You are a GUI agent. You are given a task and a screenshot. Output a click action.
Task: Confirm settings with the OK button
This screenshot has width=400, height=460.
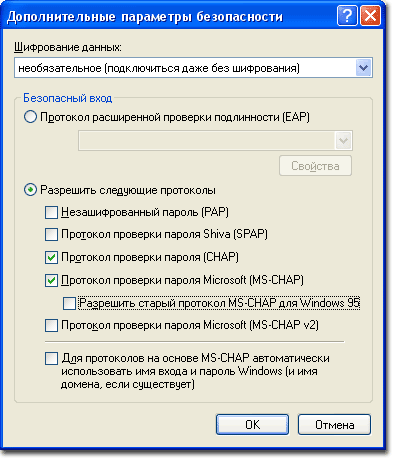click(252, 424)
